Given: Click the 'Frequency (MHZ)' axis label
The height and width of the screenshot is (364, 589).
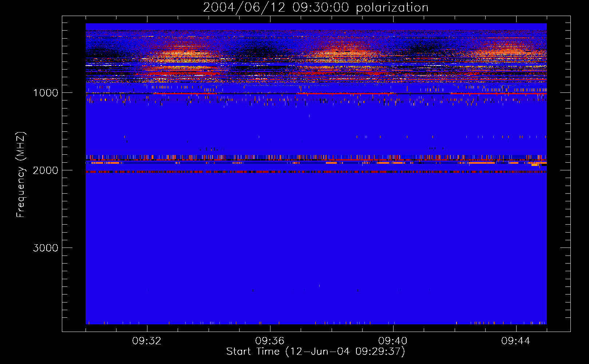Looking at the screenshot, I should coord(21,175).
